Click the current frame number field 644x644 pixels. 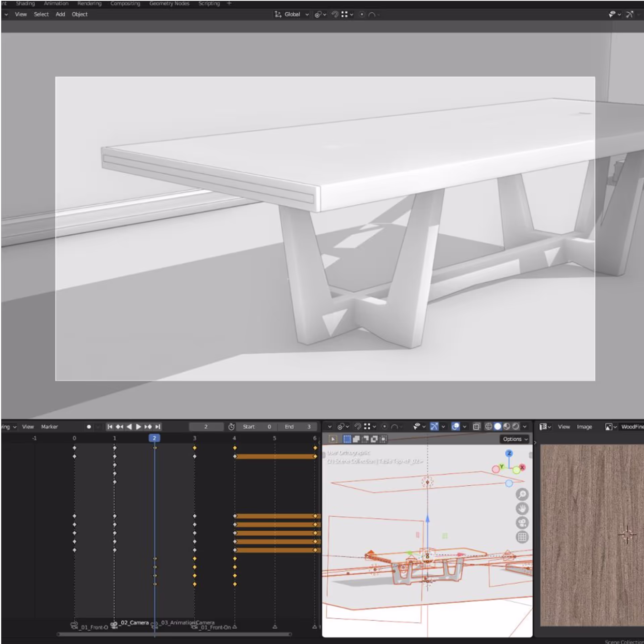tap(206, 427)
